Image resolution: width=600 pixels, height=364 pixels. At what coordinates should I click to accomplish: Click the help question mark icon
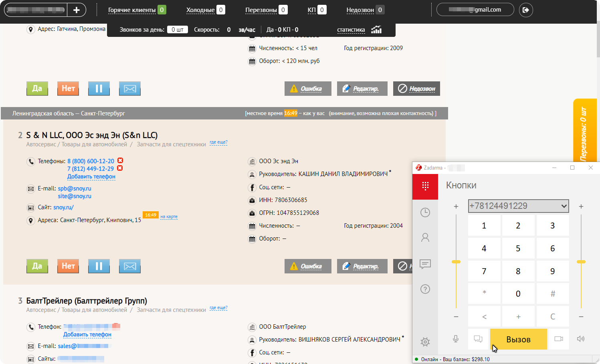pos(425,289)
